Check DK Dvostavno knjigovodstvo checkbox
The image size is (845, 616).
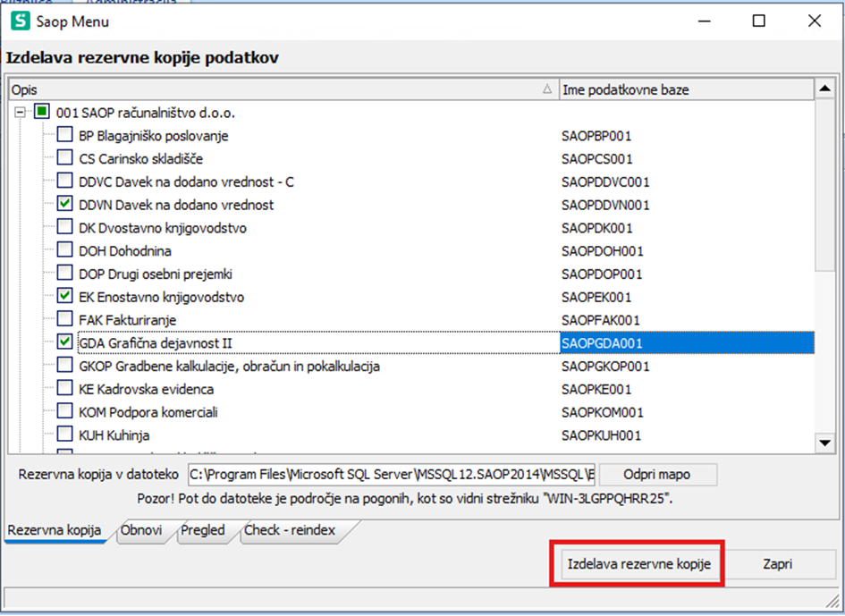(64, 227)
